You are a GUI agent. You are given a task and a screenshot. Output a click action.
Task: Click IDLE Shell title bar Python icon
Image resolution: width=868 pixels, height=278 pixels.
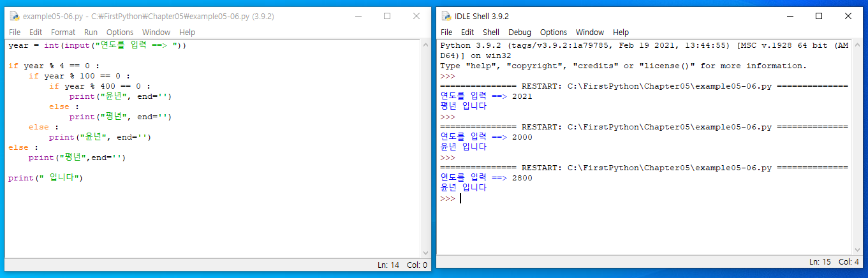point(446,17)
